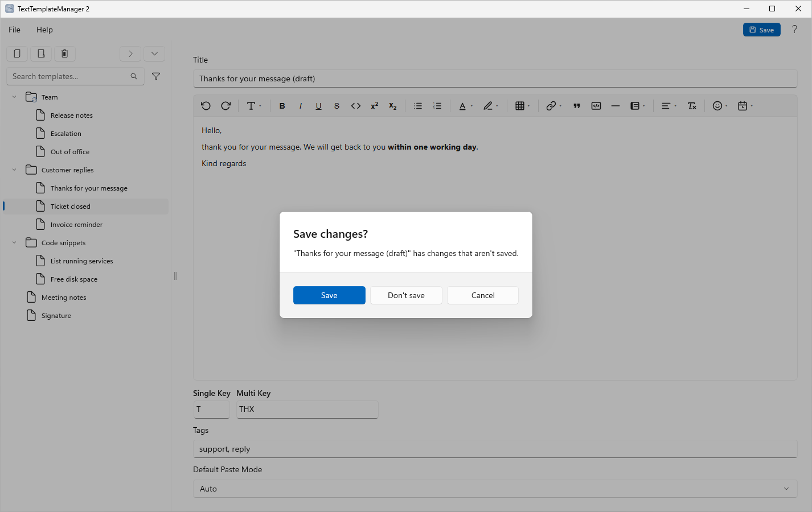Click the new folder icon
812x512 pixels.
41,53
